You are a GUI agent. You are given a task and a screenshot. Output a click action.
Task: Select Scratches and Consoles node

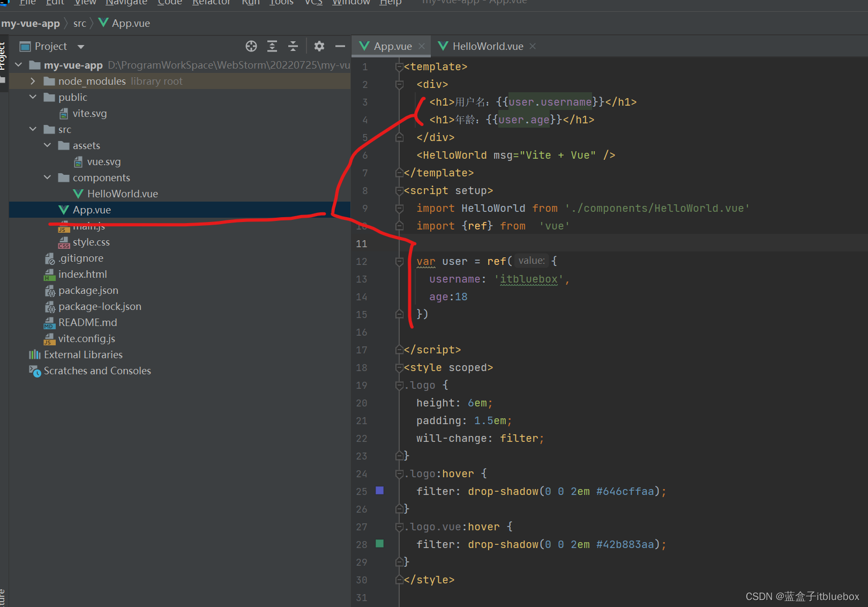(x=97, y=371)
